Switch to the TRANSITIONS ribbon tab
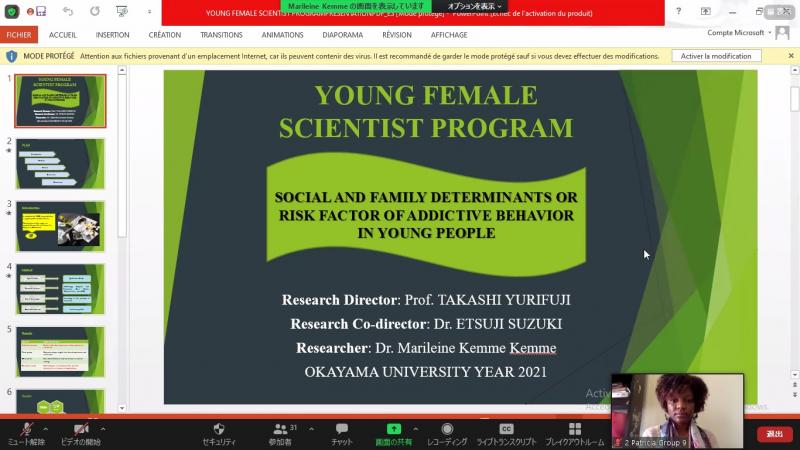This screenshot has width=800, height=450. tap(221, 35)
